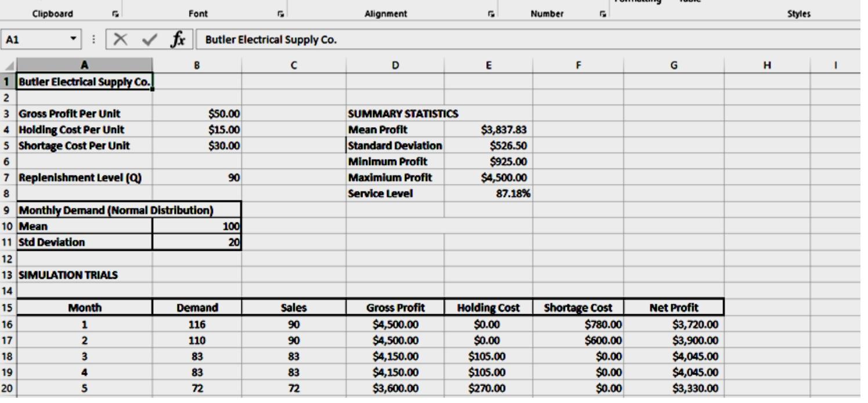The height and width of the screenshot is (403, 868).
Task: Select row 1 header
Action: click(x=8, y=80)
